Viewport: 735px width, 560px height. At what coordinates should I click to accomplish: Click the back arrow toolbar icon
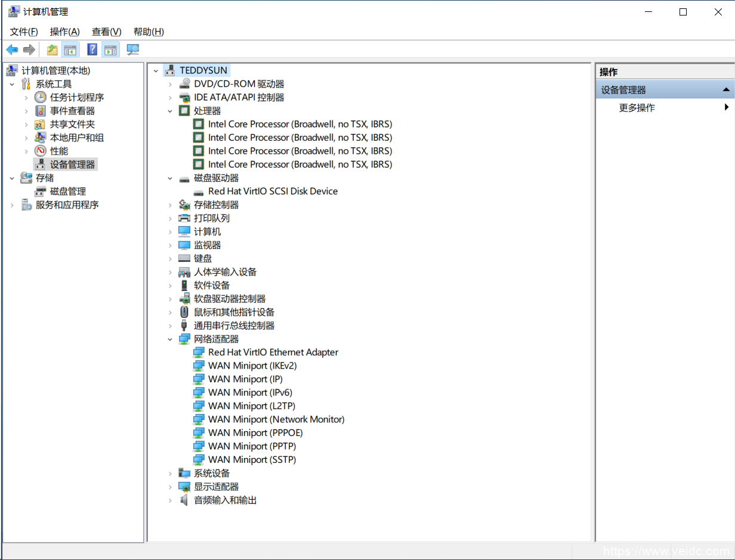(x=12, y=50)
